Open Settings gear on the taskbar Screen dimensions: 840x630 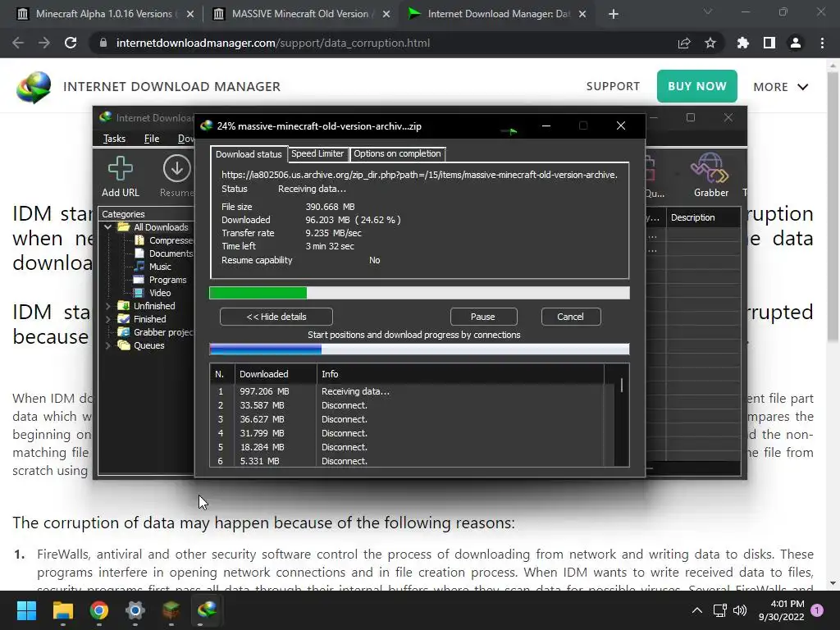(135, 610)
